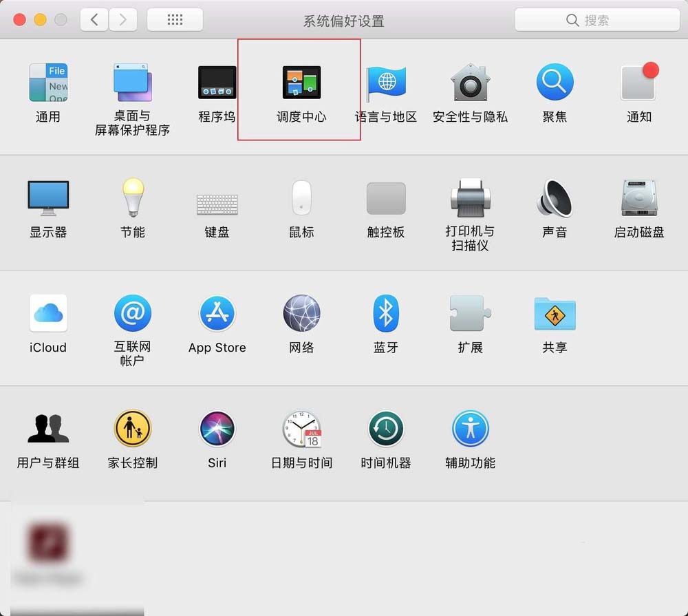Open the 蓝牙 (Bluetooth) preferences
Image resolution: width=688 pixels, height=616 pixels.
pyautogui.click(x=386, y=313)
